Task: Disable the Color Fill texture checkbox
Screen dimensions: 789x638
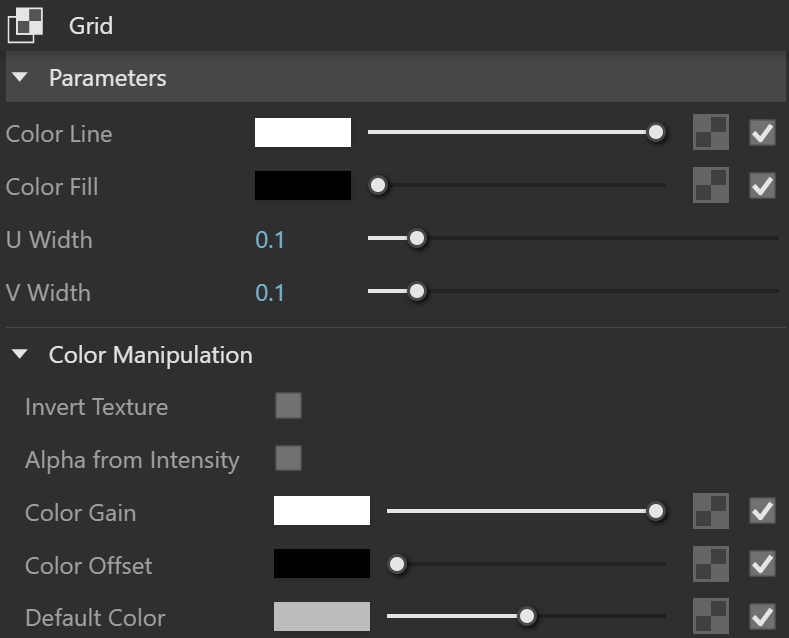Action: (762, 186)
